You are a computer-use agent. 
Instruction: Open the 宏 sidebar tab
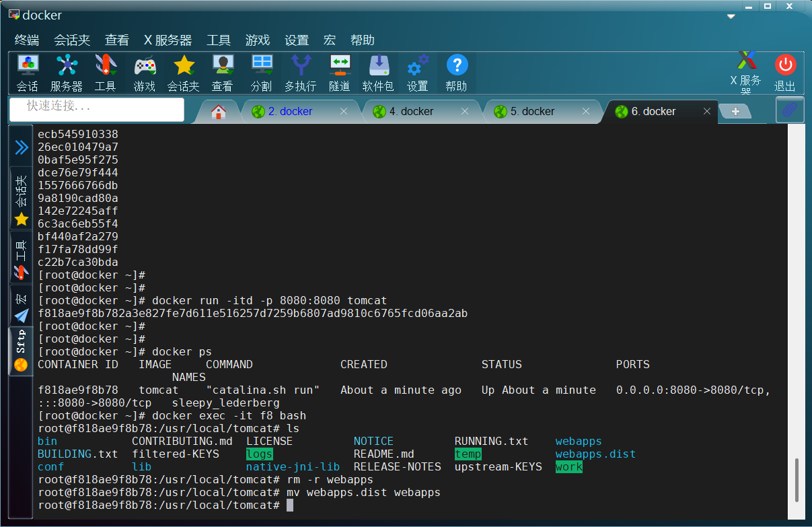pos(22,306)
